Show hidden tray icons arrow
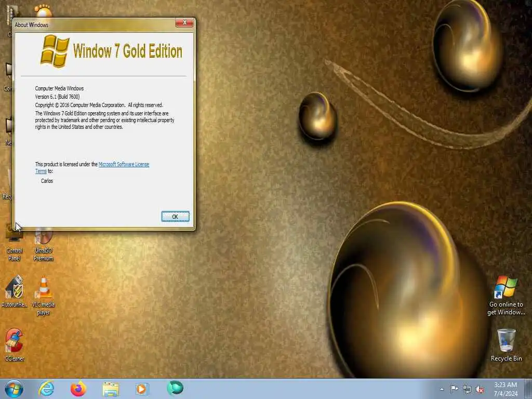This screenshot has height=399, width=532. pos(442,389)
